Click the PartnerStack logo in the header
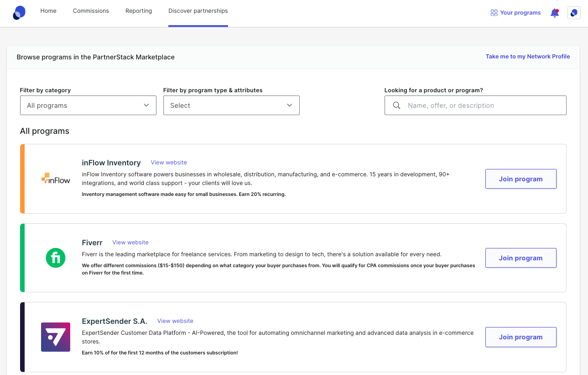 (x=19, y=13)
